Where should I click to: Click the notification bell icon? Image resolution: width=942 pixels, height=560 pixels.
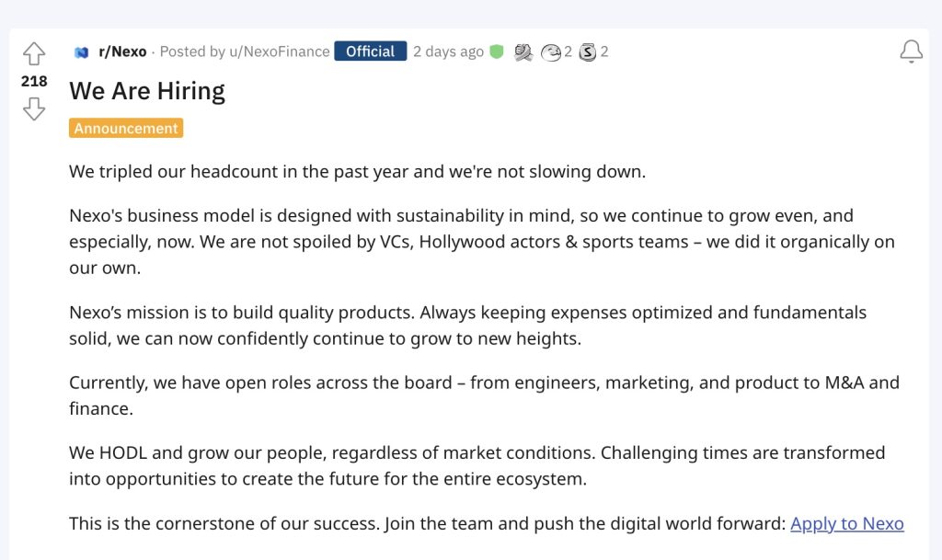click(x=911, y=51)
